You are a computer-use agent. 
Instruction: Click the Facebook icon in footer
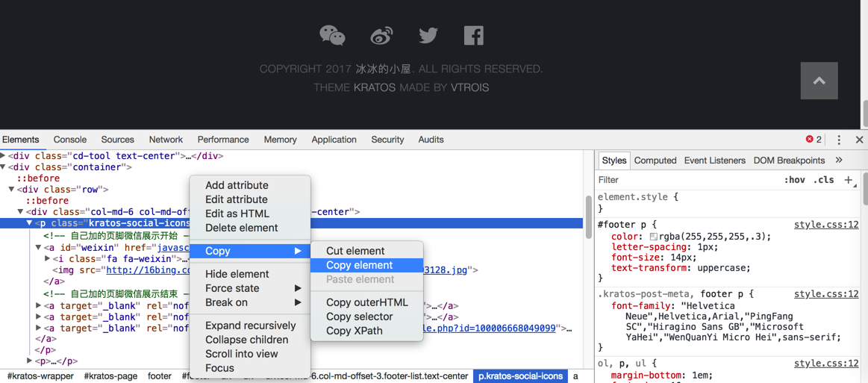coord(473,35)
